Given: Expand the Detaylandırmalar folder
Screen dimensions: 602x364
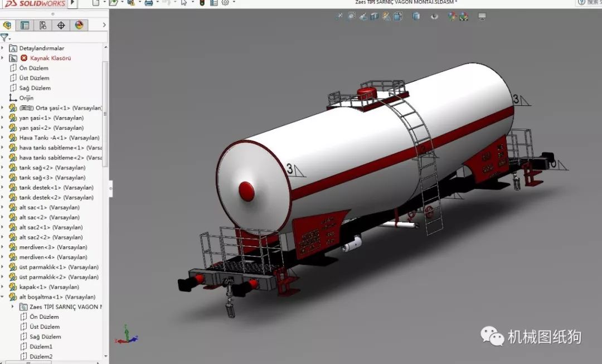Looking at the screenshot, I should [x=3, y=48].
